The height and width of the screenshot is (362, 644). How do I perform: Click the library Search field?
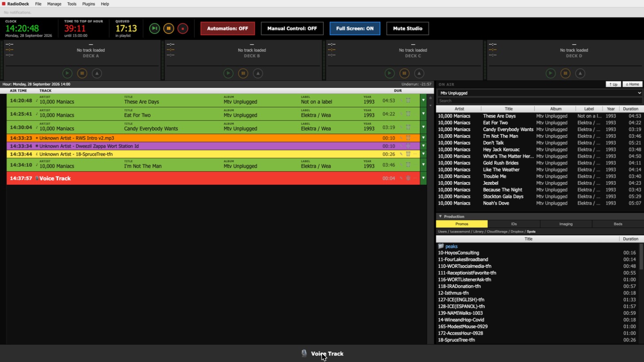pos(540,101)
